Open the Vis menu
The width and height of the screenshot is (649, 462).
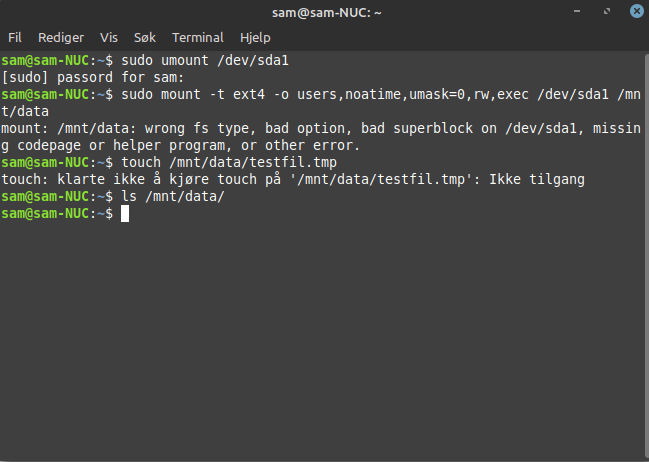click(109, 38)
